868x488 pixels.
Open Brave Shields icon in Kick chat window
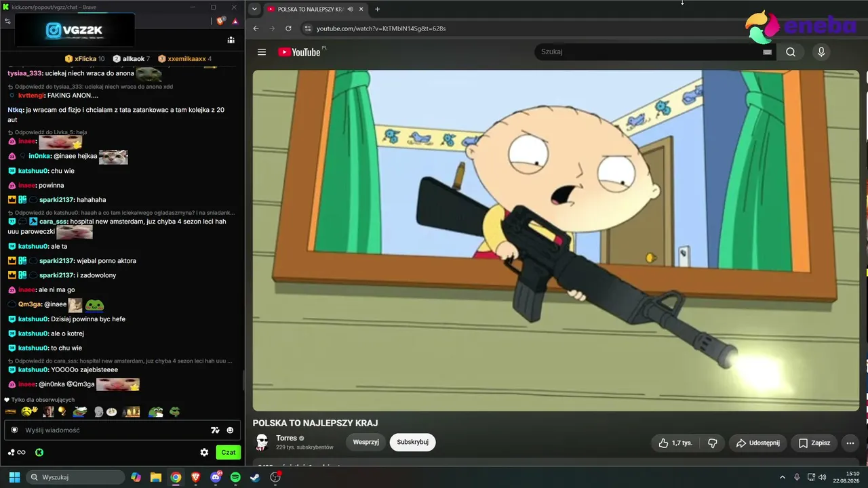[x=221, y=21]
